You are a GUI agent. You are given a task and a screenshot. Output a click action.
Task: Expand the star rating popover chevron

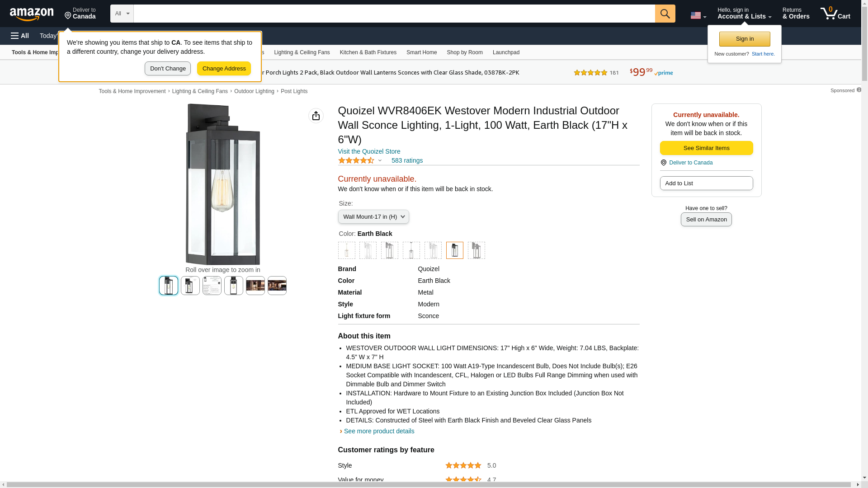pos(380,160)
